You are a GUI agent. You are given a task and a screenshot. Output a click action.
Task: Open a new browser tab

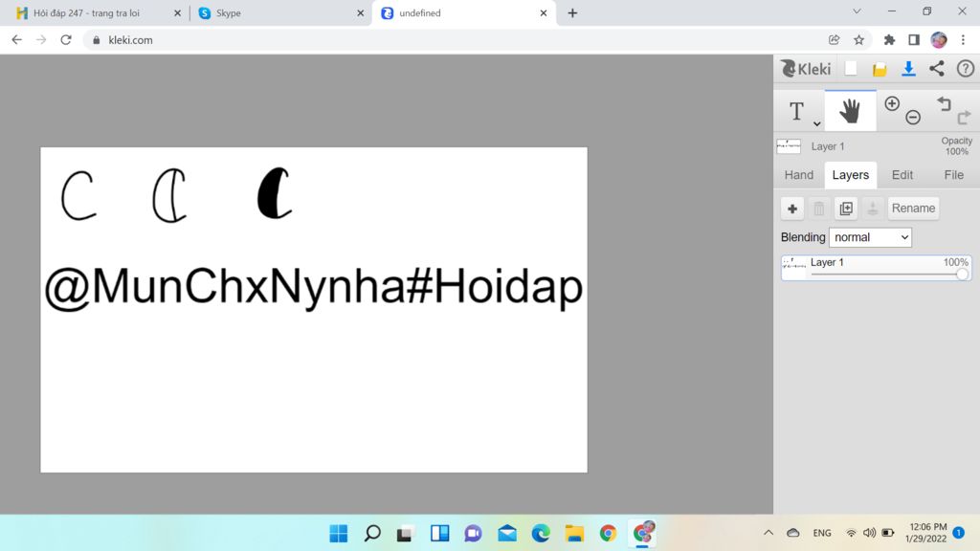572,12
